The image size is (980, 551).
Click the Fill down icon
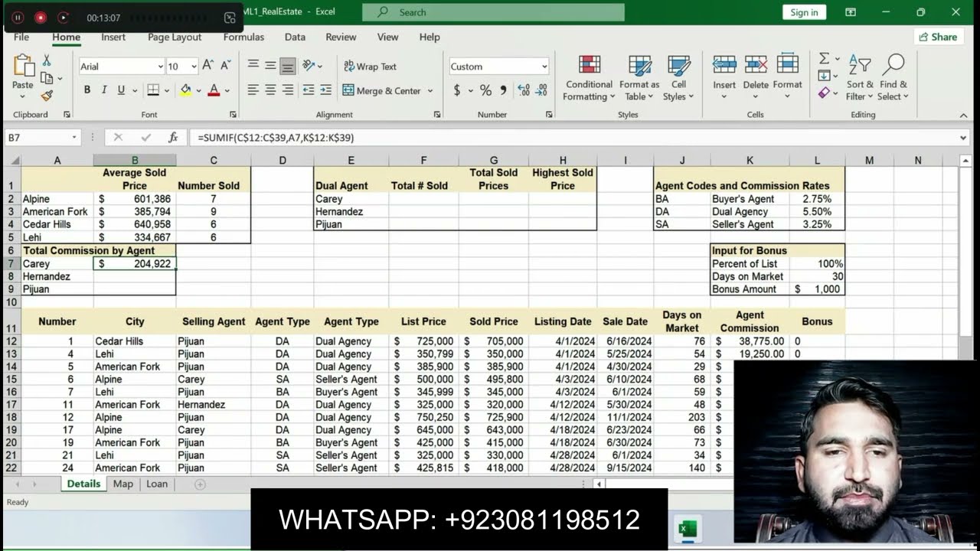tap(824, 76)
